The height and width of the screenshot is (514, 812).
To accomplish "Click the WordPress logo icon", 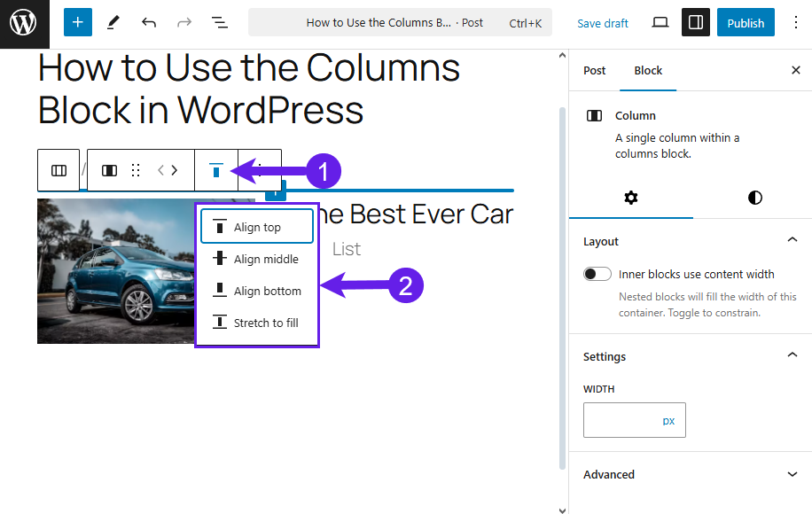I will pos(24,23).
